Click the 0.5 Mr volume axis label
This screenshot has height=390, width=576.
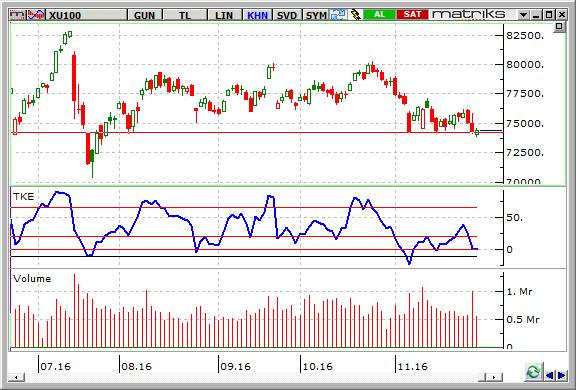click(523, 319)
